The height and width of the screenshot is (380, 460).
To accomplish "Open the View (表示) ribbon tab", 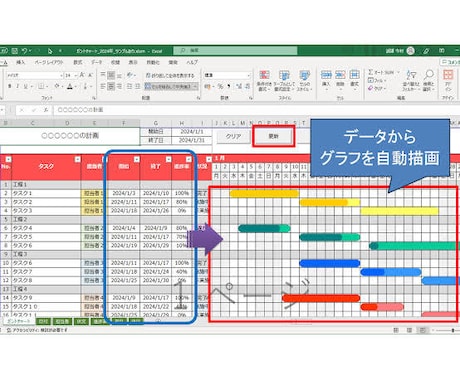I will tap(133, 62).
